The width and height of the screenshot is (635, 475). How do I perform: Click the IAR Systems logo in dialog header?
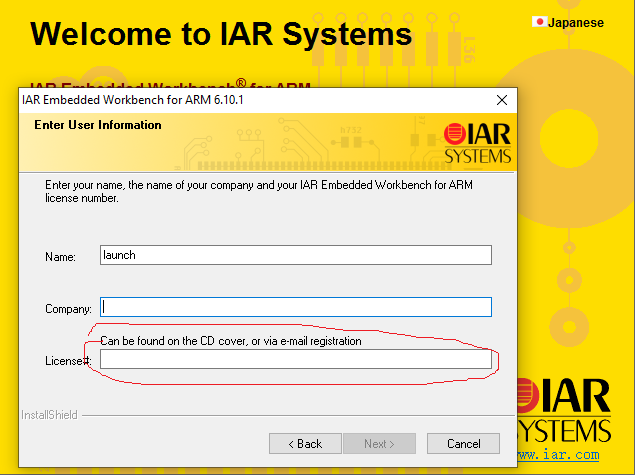[x=477, y=143]
